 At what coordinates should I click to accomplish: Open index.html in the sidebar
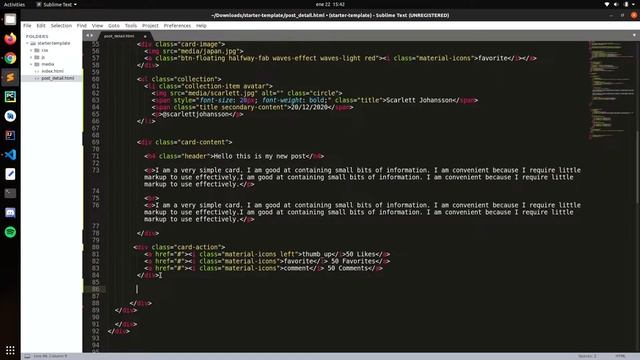tap(52, 71)
